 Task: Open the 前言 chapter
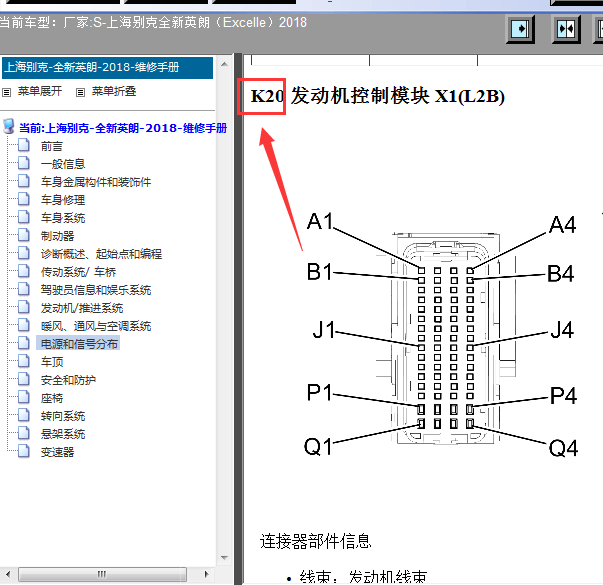point(52,147)
